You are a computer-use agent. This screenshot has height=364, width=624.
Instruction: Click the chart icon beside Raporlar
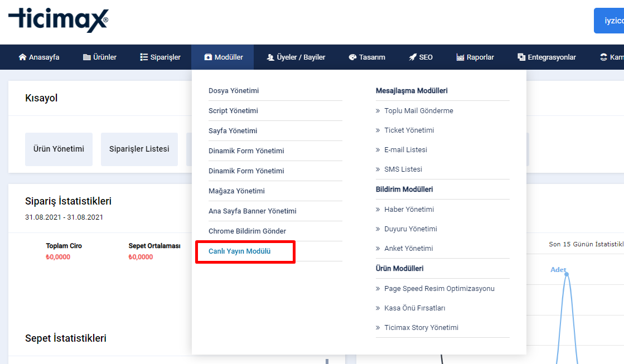461,57
